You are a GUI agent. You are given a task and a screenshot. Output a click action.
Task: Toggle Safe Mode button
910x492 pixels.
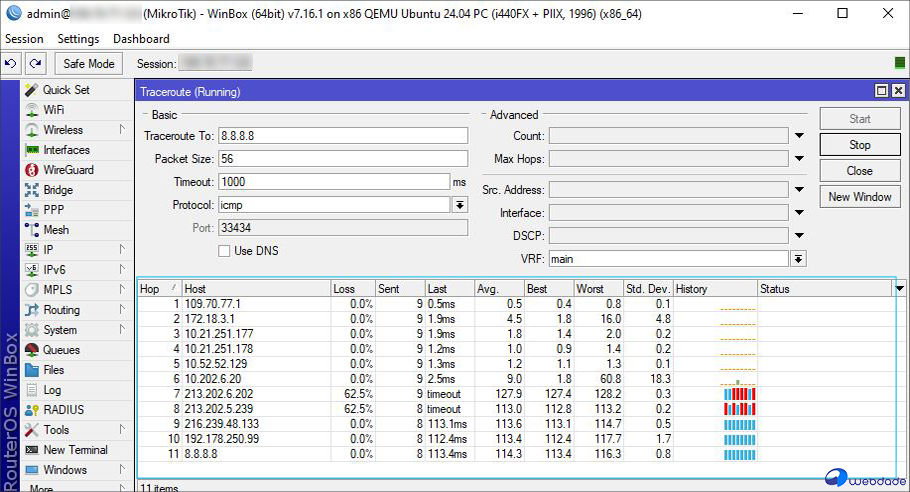(89, 63)
